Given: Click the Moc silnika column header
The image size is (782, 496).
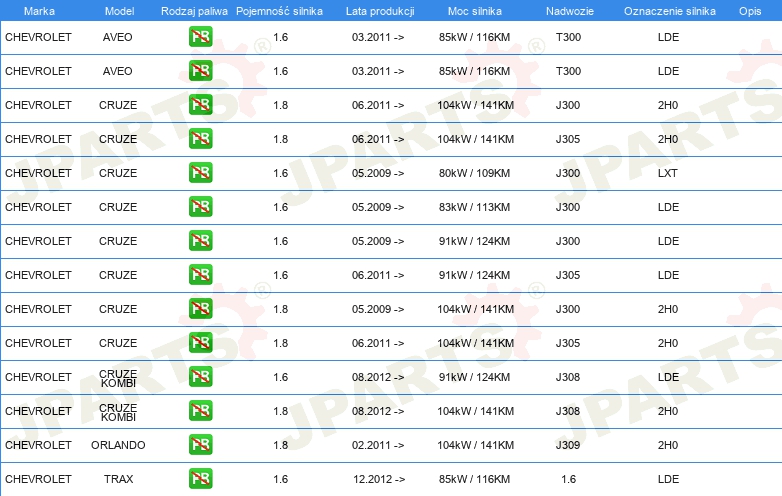Looking at the screenshot, I should pos(475,11).
